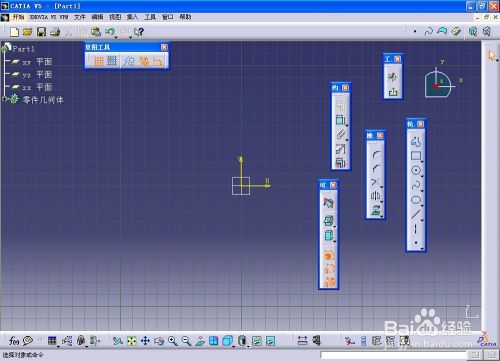Viewport: 500px width, 361px height.
Task: Close the sketch tools floating toolbar
Action: (x=164, y=47)
